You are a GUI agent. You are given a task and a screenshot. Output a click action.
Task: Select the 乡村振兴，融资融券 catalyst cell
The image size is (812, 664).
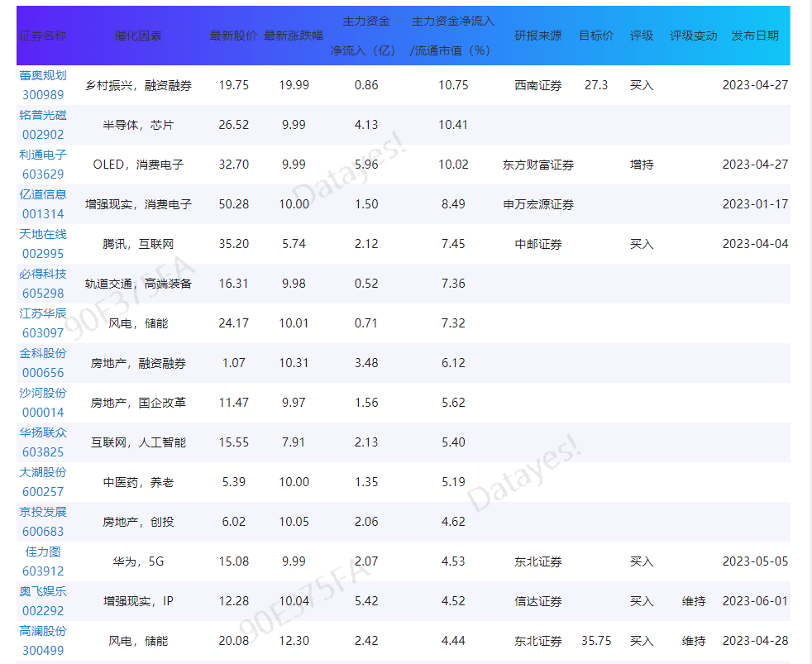[x=138, y=85]
